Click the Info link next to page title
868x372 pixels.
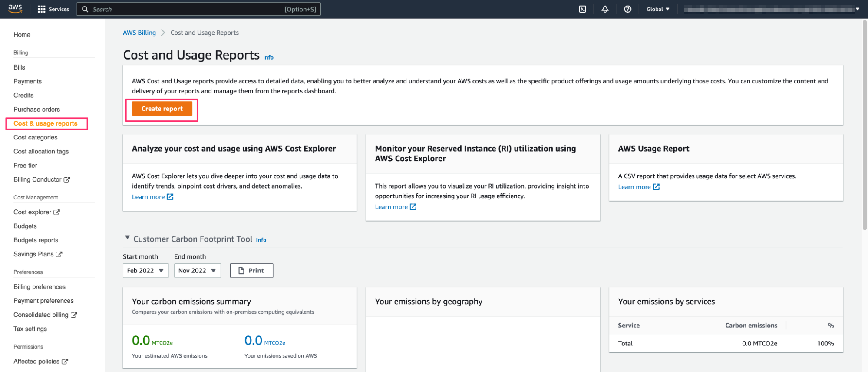(268, 57)
